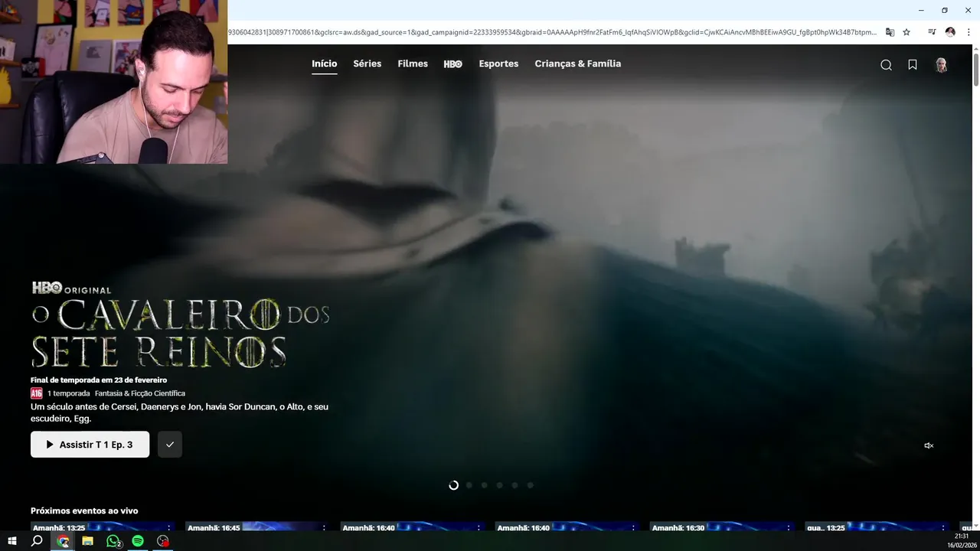Image resolution: width=980 pixels, height=551 pixels.
Task: Open the HBO hub tab
Action: (x=453, y=64)
